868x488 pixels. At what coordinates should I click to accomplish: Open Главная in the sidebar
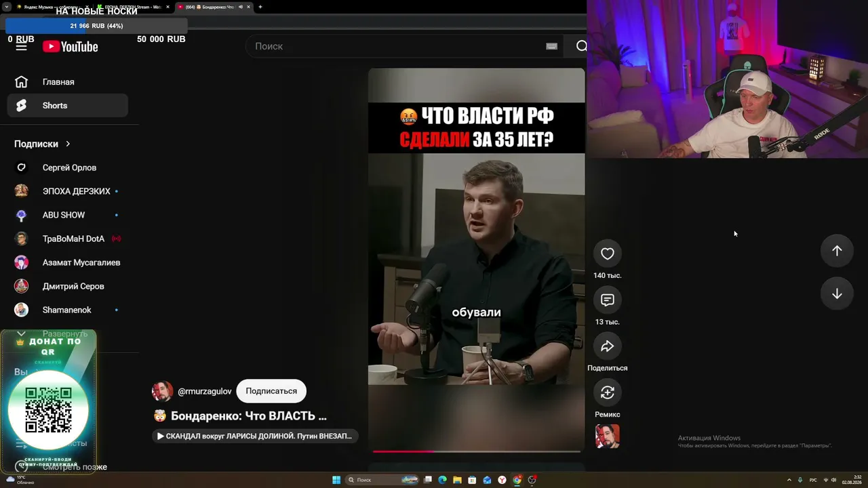point(68,82)
